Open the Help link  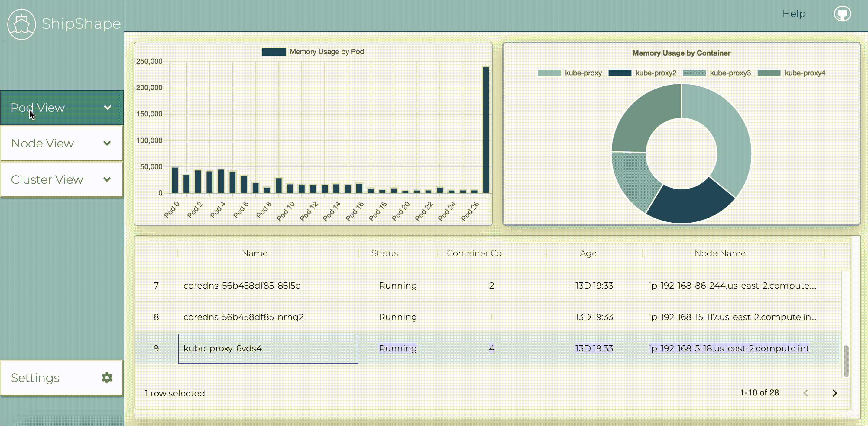794,14
